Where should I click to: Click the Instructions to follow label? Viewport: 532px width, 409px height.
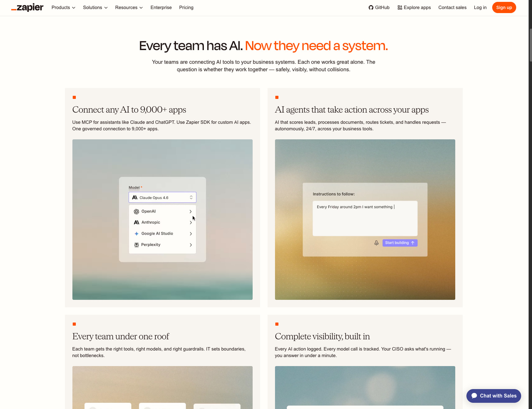click(334, 194)
